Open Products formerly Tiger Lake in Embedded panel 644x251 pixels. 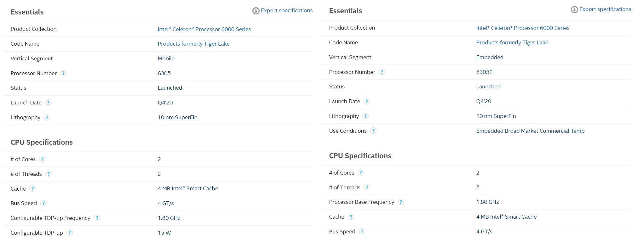tap(512, 42)
